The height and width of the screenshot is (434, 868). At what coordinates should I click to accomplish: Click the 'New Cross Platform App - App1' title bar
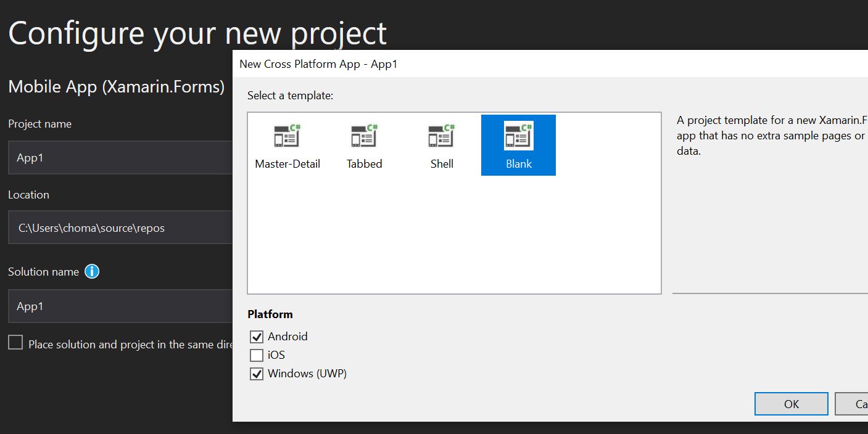pos(550,64)
